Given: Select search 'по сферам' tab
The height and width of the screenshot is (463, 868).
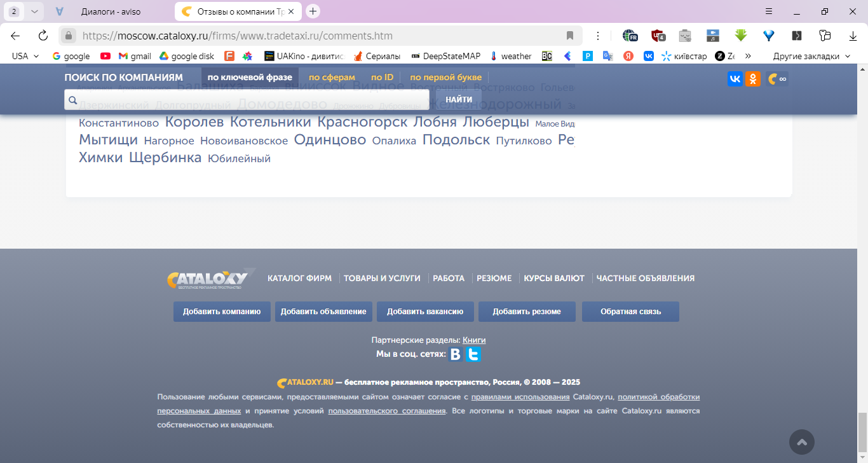Looking at the screenshot, I should (332, 78).
